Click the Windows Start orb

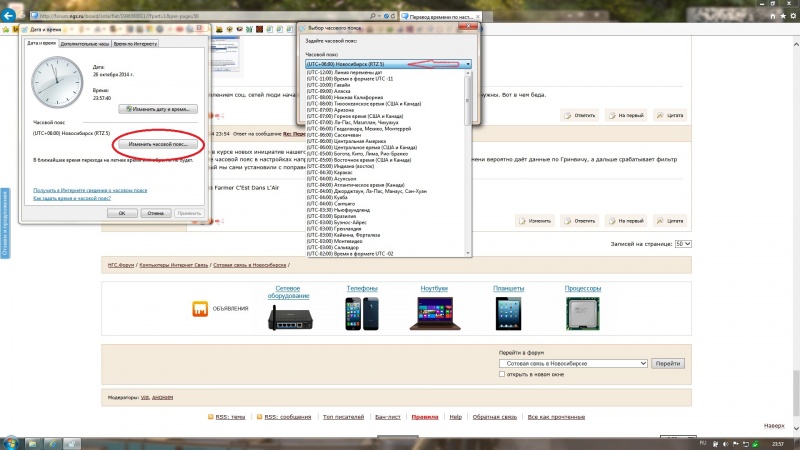[11, 441]
